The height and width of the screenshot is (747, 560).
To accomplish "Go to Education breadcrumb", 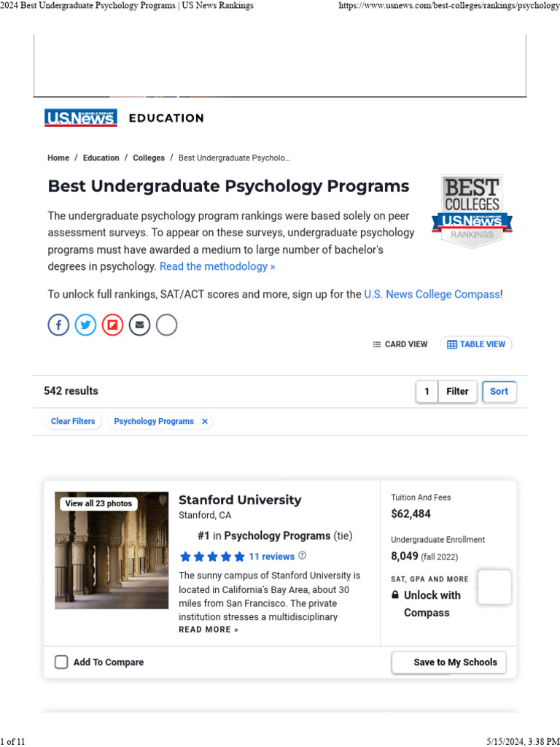I will (101, 158).
